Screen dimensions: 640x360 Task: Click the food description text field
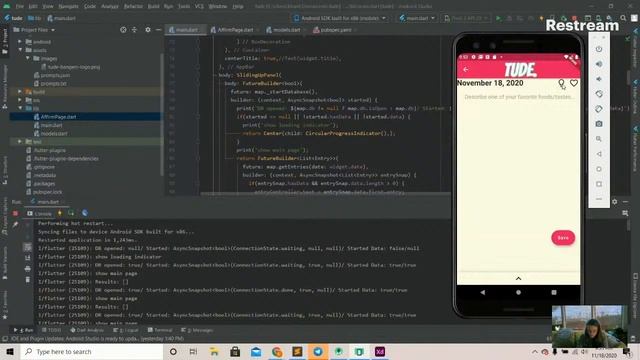click(519, 97)
